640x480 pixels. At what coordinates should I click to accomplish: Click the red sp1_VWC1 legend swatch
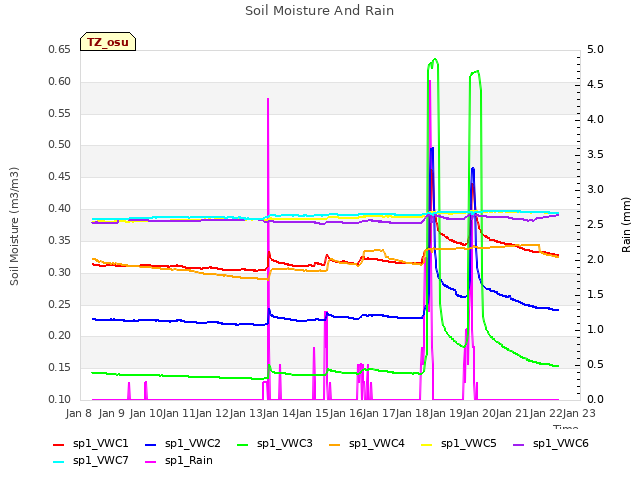(x=59, y=444)
